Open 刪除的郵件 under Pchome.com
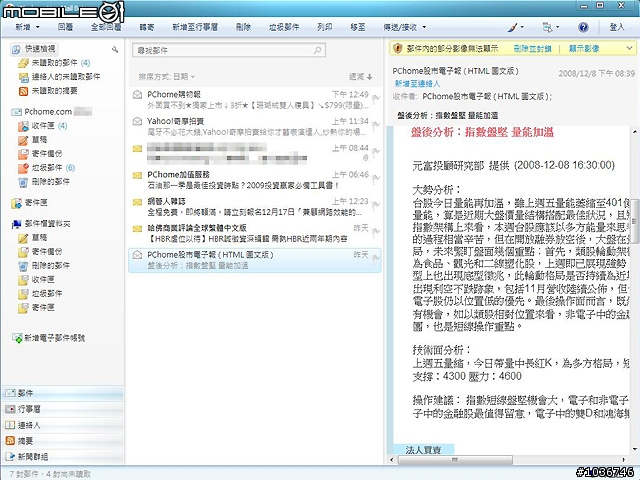The width and height of the screenshot is (640, 480). pos(44,181)
